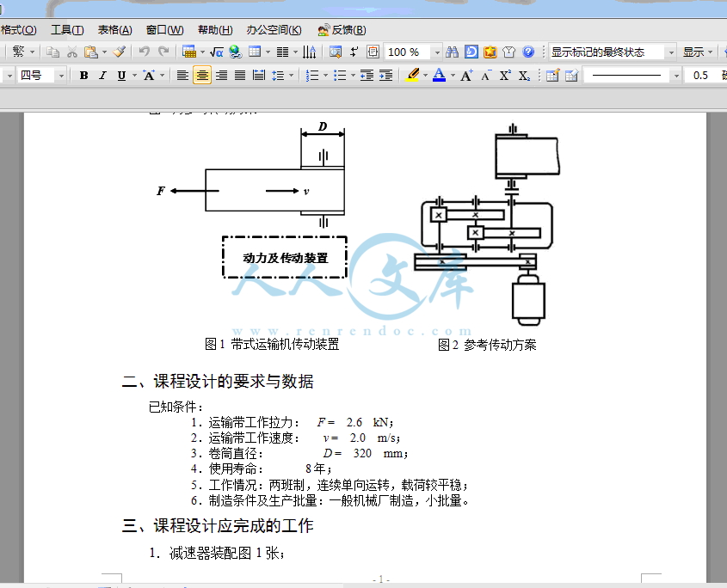The image size is (727, 588).
Task: Click the Insert Table grid icon
Action: [189, 52]
